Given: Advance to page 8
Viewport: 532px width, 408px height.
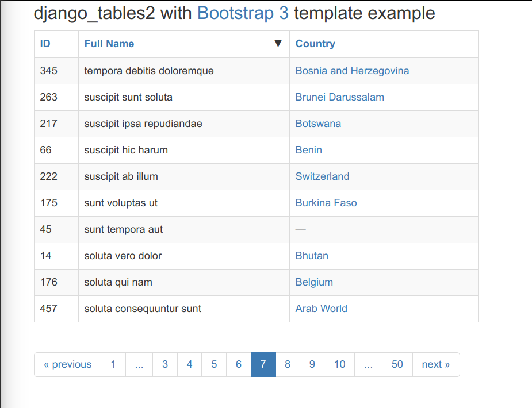Looking at the screenshot, I should (x=288, y=364).
